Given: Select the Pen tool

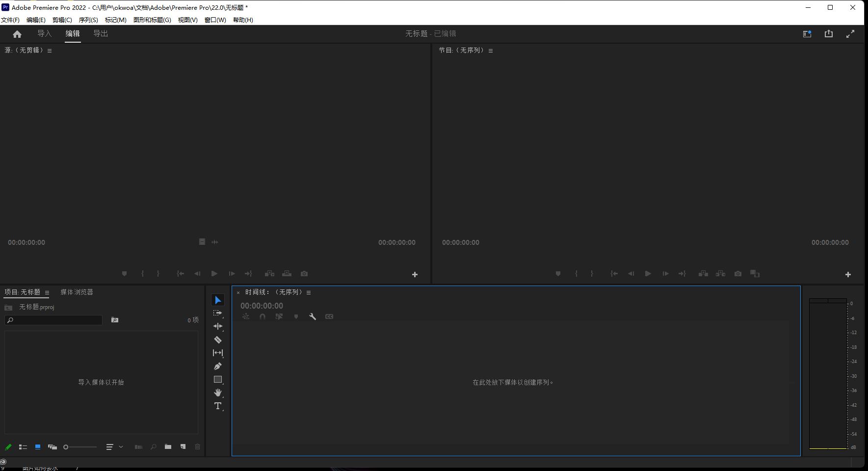Looking at the screenshot, I should pos(218,366).
